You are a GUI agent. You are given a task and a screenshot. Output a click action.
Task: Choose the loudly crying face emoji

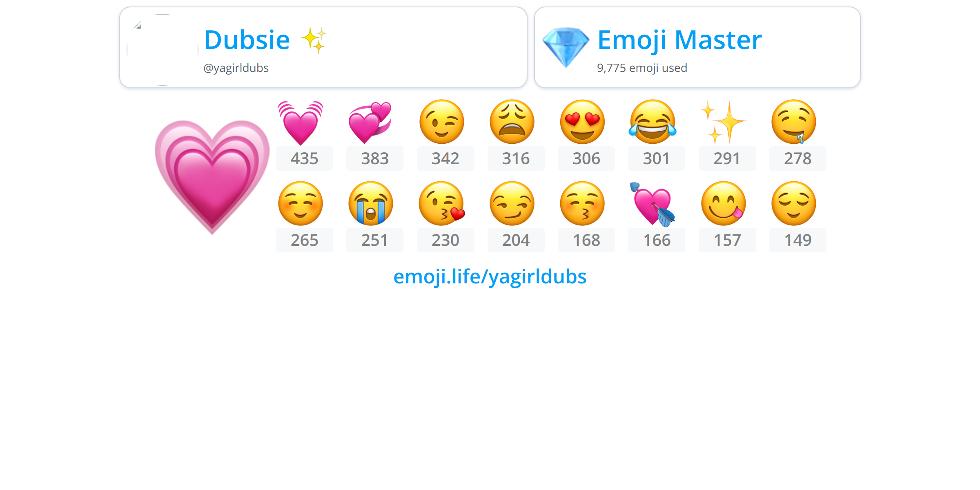pyautogui.click(x=371, y=203)
